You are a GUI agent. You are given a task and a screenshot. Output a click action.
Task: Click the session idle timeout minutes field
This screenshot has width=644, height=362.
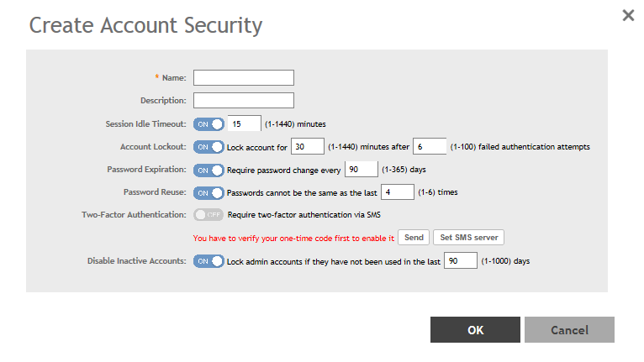pyautogui.click(x=244, y=124)
